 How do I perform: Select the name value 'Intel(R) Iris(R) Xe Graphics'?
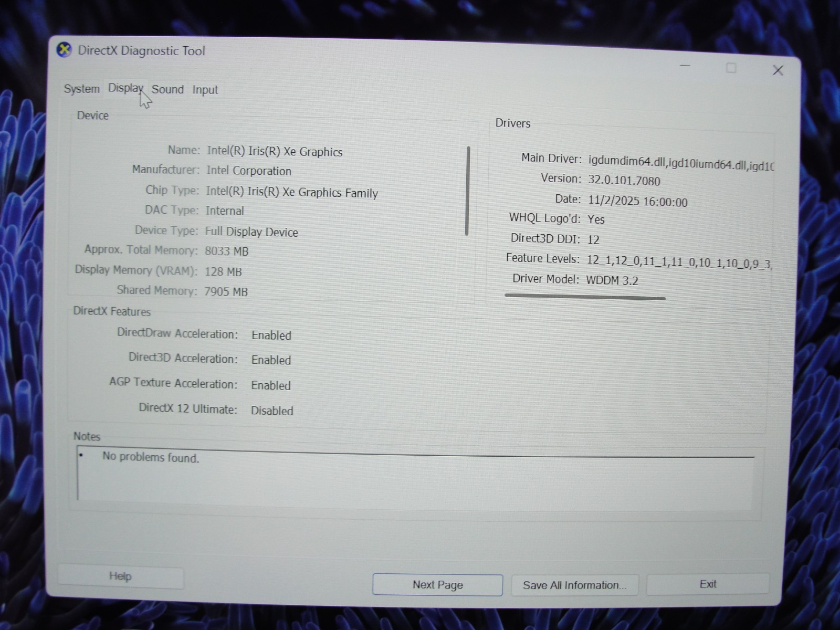tap(275, 151)
